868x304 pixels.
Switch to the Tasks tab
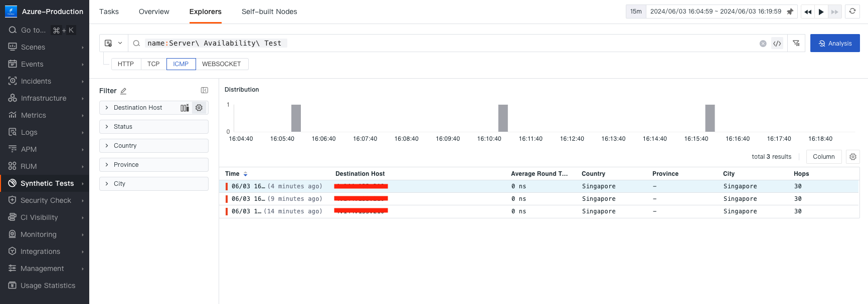pyautogui.click(x=109, y=12)
